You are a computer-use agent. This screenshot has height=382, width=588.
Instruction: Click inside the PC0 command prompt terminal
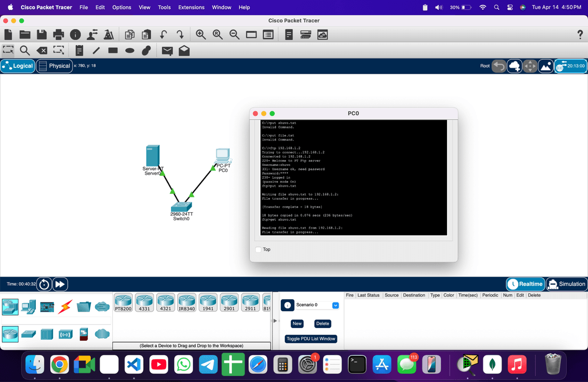point(354,178)
